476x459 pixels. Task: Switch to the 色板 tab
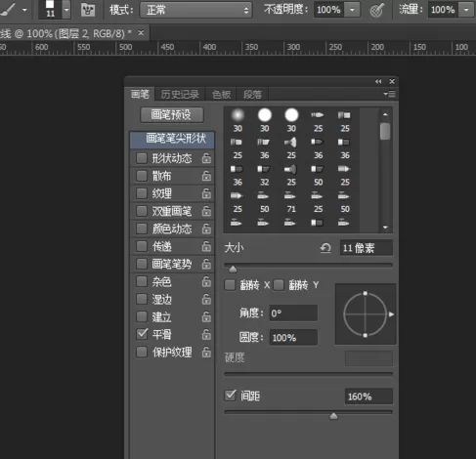point(221,95)
